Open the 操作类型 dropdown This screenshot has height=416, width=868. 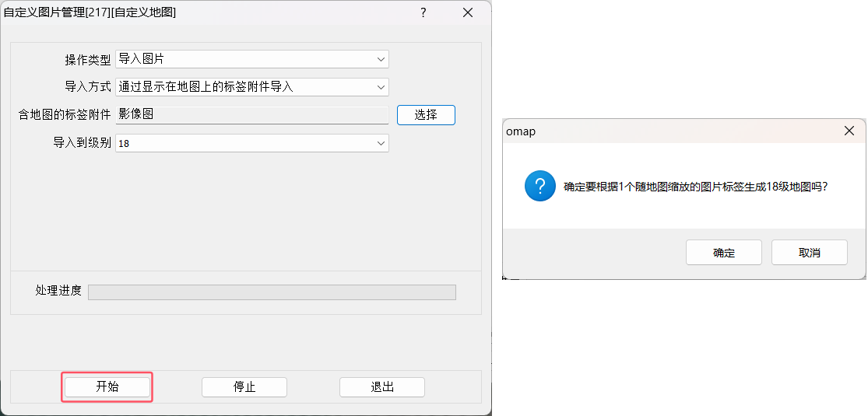tap(252, 58)
